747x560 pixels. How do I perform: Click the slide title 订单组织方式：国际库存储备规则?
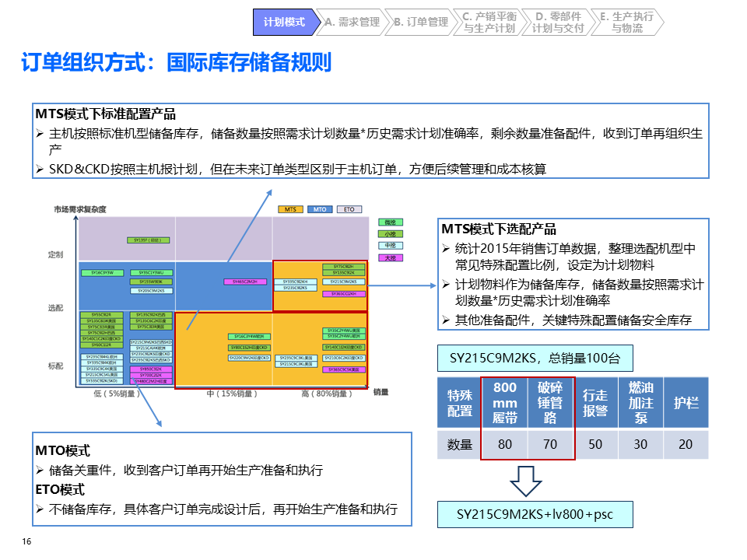tap(177, 62)
